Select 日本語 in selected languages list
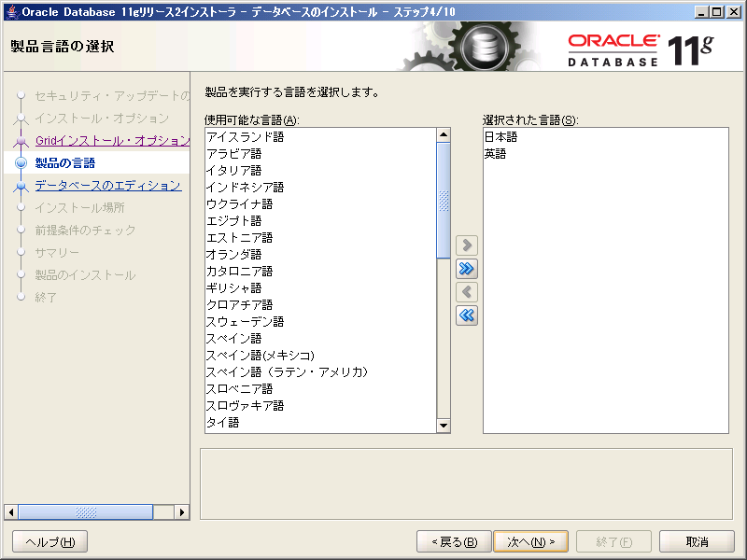747x560 pixels. pos(501,137)
